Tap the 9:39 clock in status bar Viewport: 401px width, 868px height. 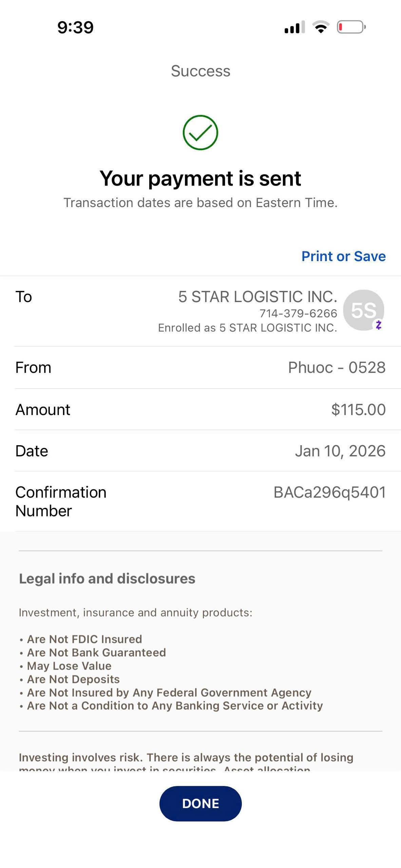pos(75,27)
